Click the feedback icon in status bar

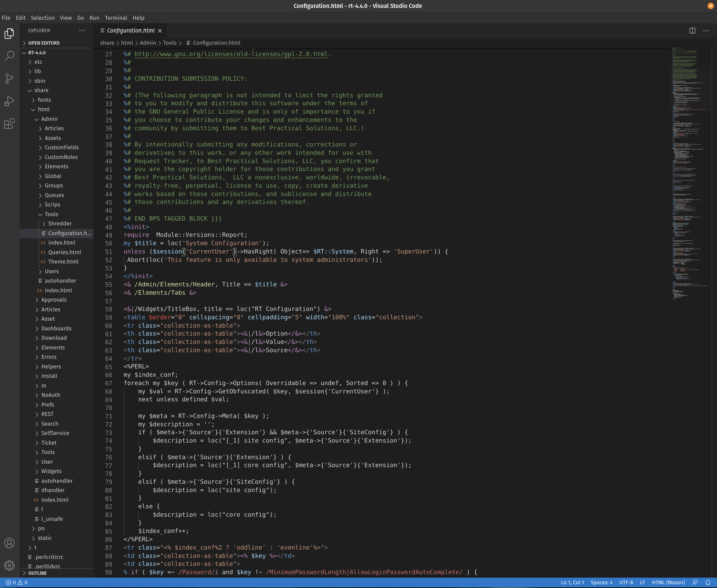(x=695, y=582)
